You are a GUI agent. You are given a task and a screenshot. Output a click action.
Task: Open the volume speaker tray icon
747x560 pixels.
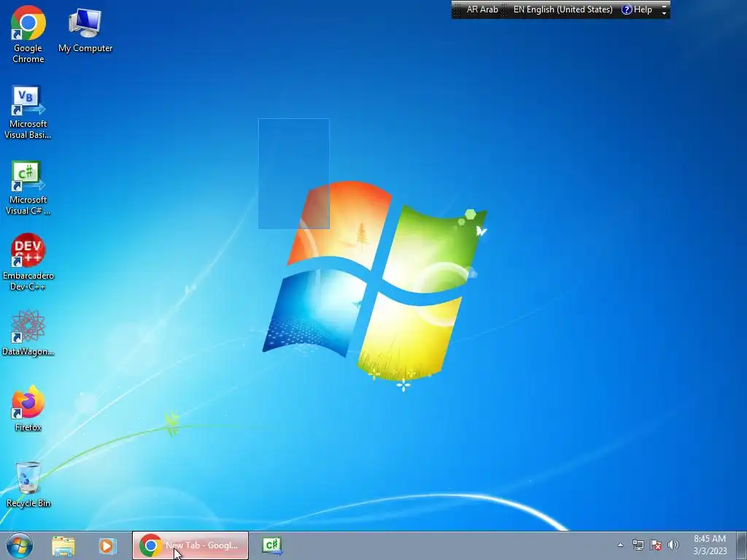[x=673, y=545]
